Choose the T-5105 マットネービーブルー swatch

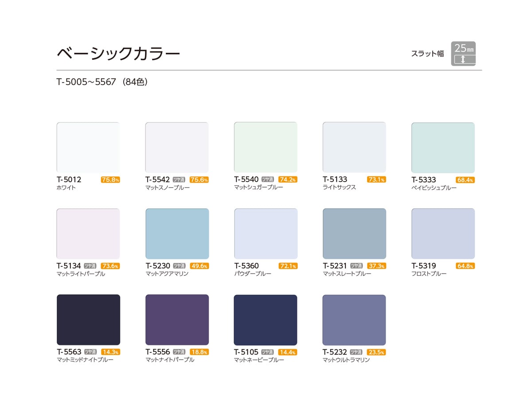click(266, 320)
